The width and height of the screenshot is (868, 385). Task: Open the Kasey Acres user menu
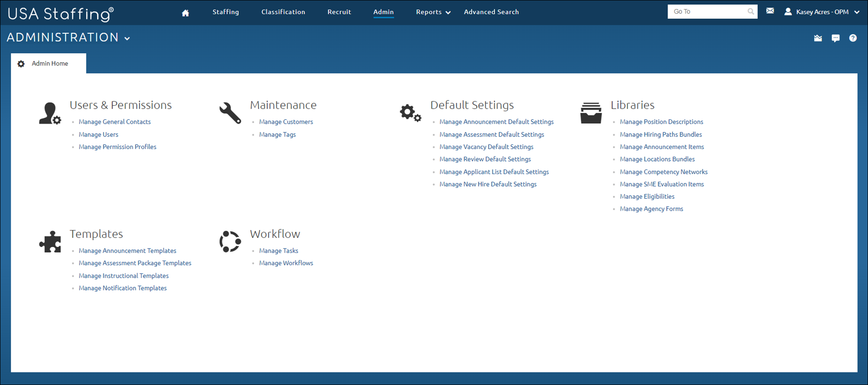821,12
